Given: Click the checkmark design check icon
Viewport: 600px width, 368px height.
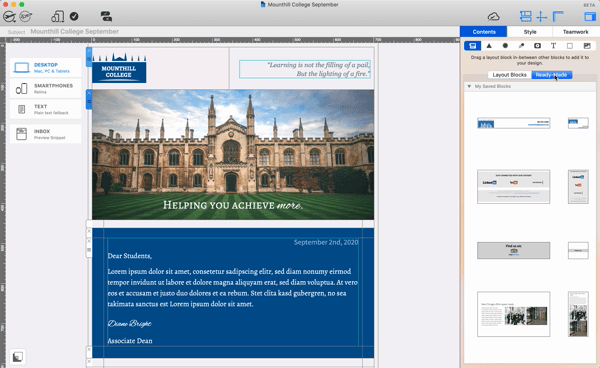Looking at the screenshot, I should [74, 16].
